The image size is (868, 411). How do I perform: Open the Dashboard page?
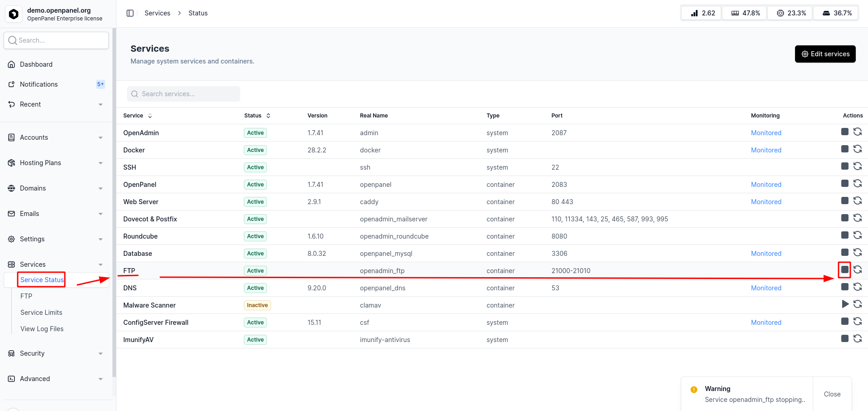56,64
